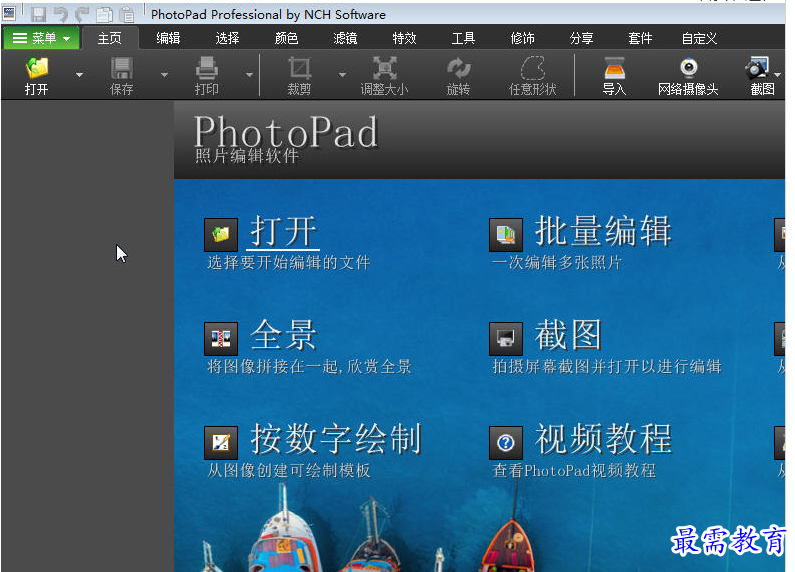795x572 pixels.
Task: Switch to the 自定义 tab
Action: [x=699, y=38]
